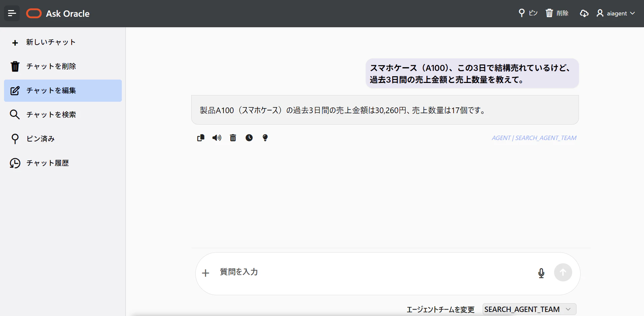
Task: Click the microphone voice input icon
Action: (541, 273)
